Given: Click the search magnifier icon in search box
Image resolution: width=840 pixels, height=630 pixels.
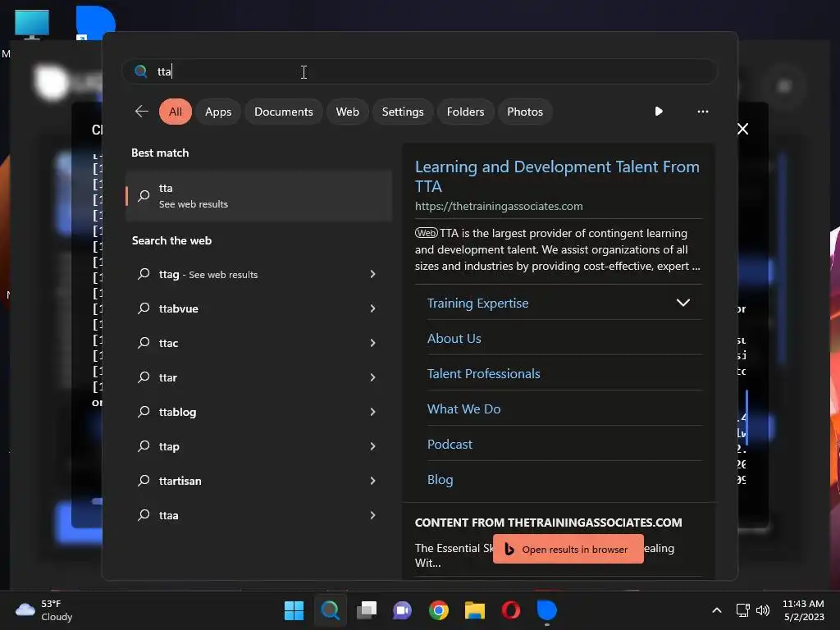Looking at the screenshot, I should pyautogui.click(x=141, y=71).
